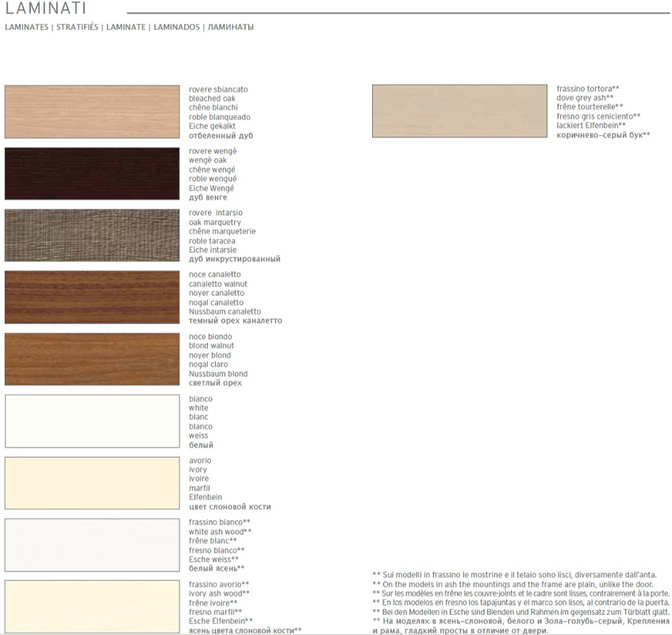Choose the canaletto walnut swatch

coord(92,298)
